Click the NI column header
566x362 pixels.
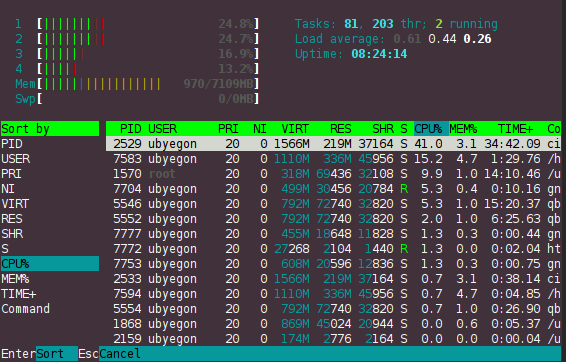pyautogui.click(x=260, y=129)
